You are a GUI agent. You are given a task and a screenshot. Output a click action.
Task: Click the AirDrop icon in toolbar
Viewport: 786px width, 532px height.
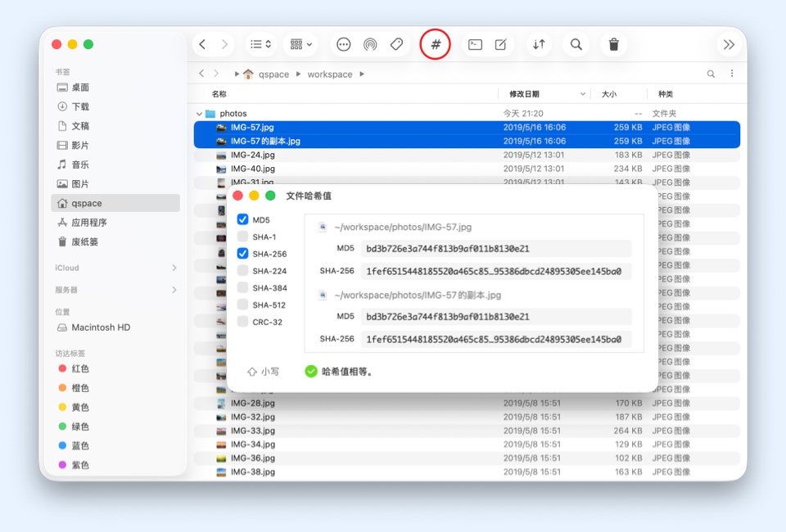(x=370, y=45)
